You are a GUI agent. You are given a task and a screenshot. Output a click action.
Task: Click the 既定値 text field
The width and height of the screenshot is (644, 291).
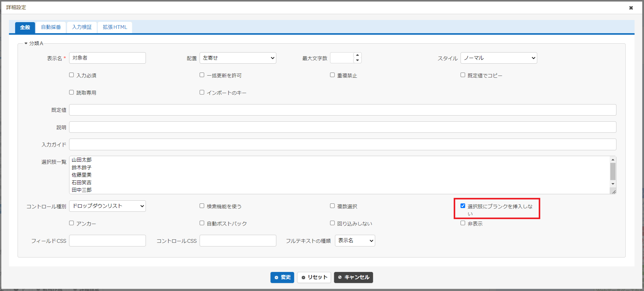(x=343, y=110)
